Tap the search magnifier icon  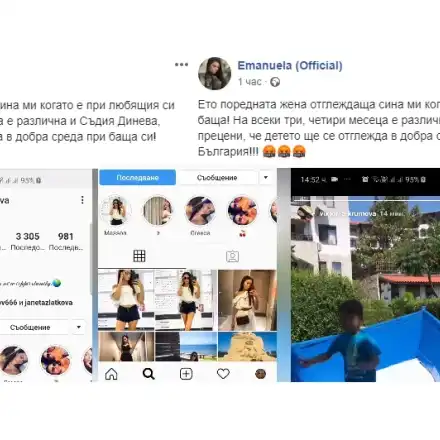click(149, 374)
